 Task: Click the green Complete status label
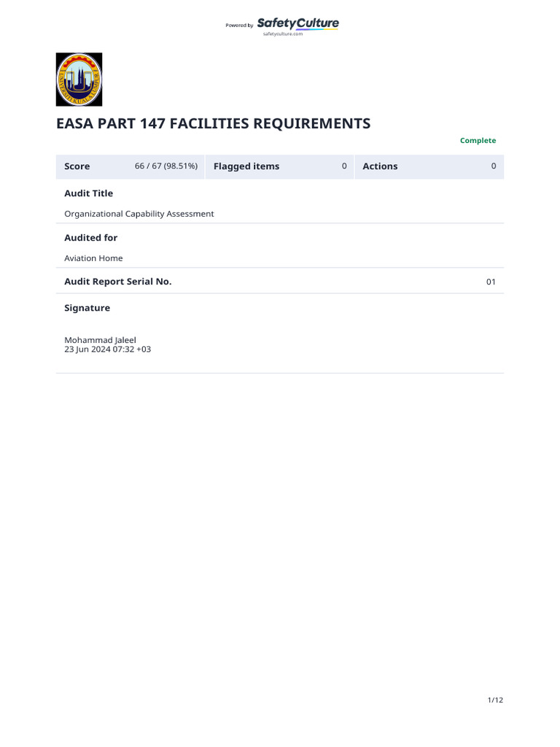(x=478, y=141)
